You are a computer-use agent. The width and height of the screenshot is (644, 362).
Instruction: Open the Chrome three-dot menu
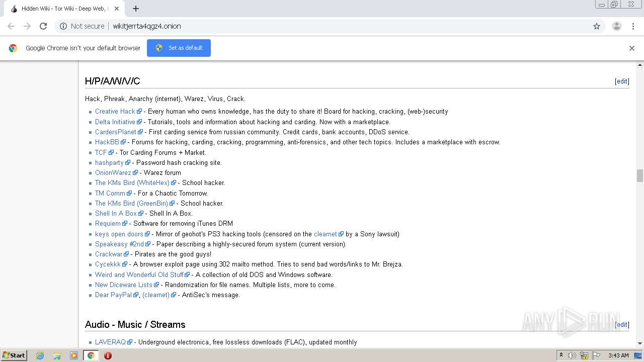point(633,26)
